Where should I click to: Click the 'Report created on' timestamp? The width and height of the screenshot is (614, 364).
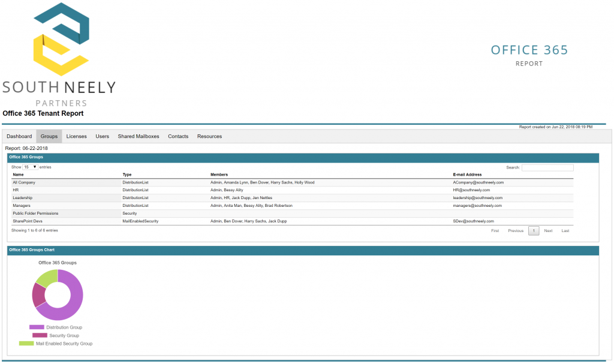(x=556, y=127)
